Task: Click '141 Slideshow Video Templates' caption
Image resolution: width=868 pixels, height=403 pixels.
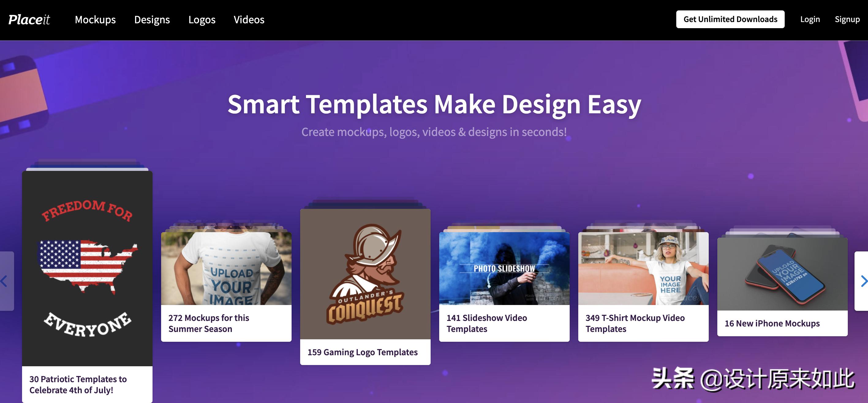Action: click(487, 323)
